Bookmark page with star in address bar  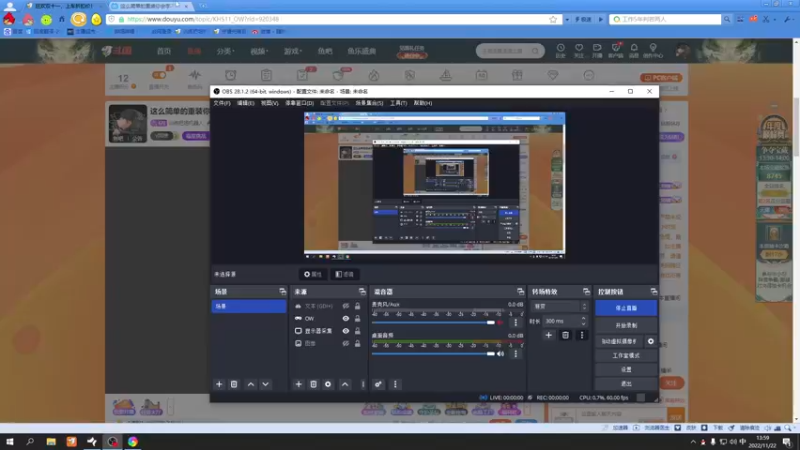pyautogui.click(x=553, y=19)
